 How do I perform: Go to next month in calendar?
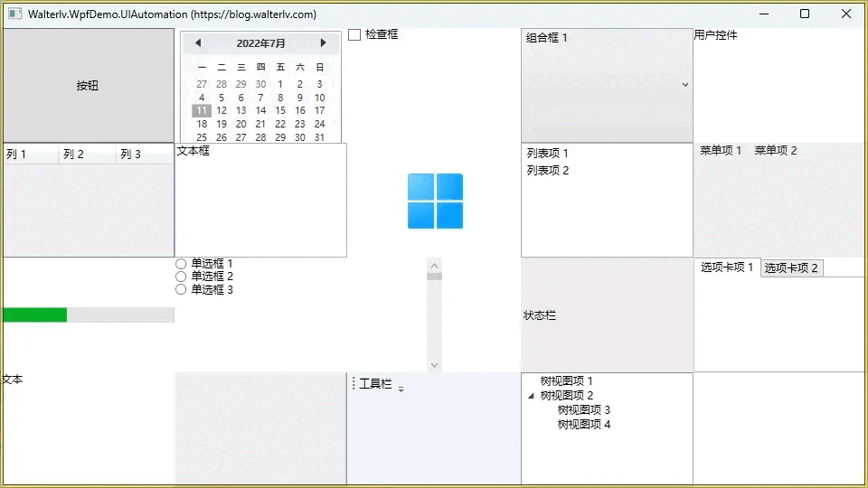pos(323,43)
